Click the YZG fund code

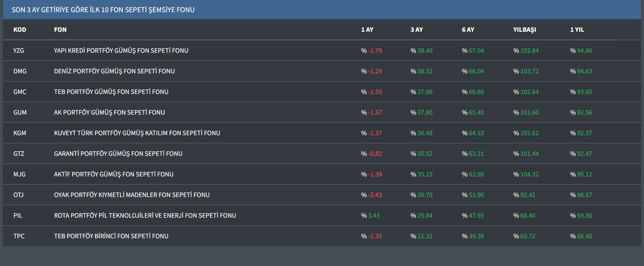click(19, 51)
